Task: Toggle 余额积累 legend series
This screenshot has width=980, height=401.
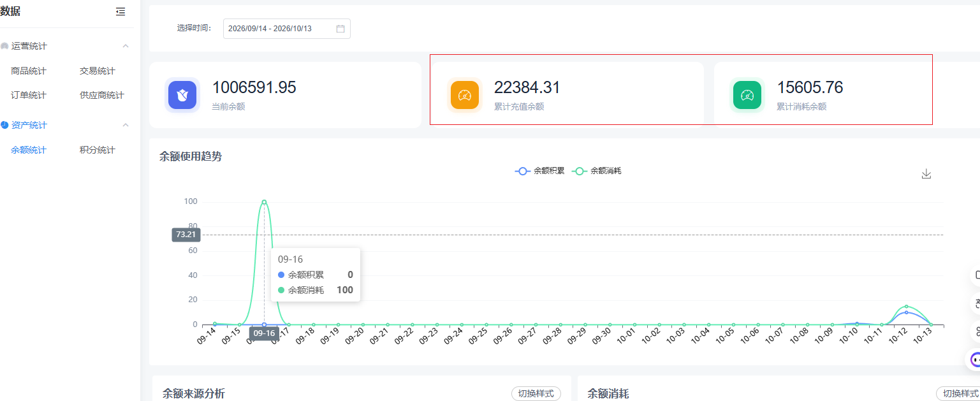Action: point(539,171)
